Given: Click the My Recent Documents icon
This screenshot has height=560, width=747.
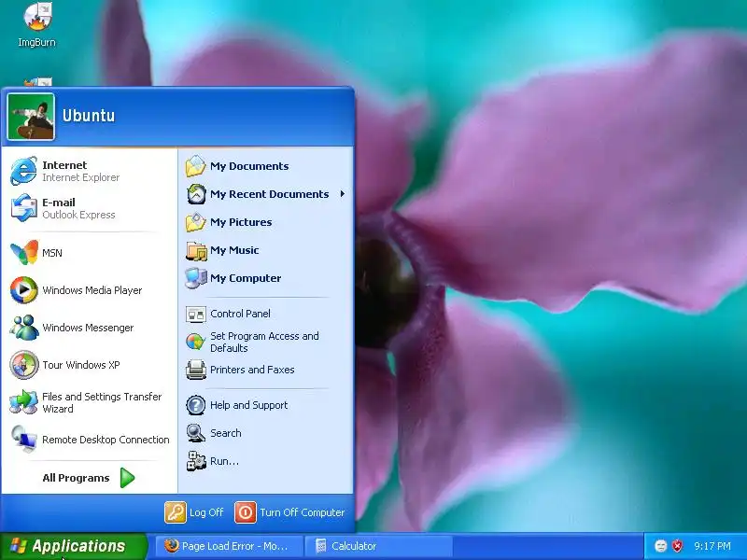Looking at the screenshot, I should pyautogui.click(x=196, y=194).
